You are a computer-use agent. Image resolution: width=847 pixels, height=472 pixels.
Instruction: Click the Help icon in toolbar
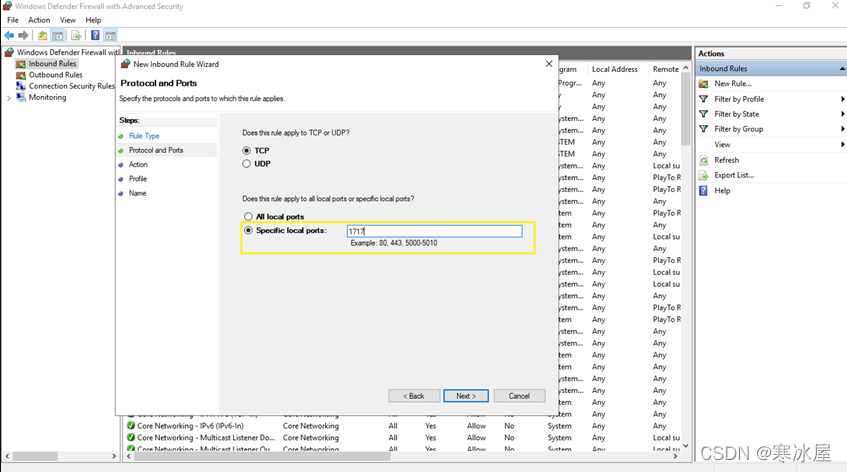pos(95,35)
